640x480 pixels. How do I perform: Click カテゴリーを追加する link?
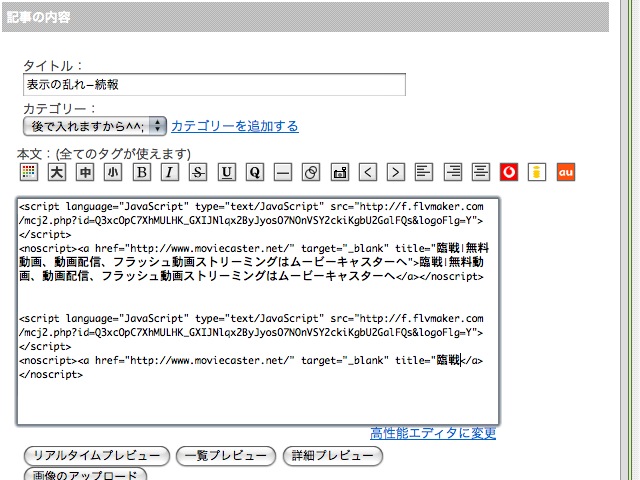click(x=235, y=126)
